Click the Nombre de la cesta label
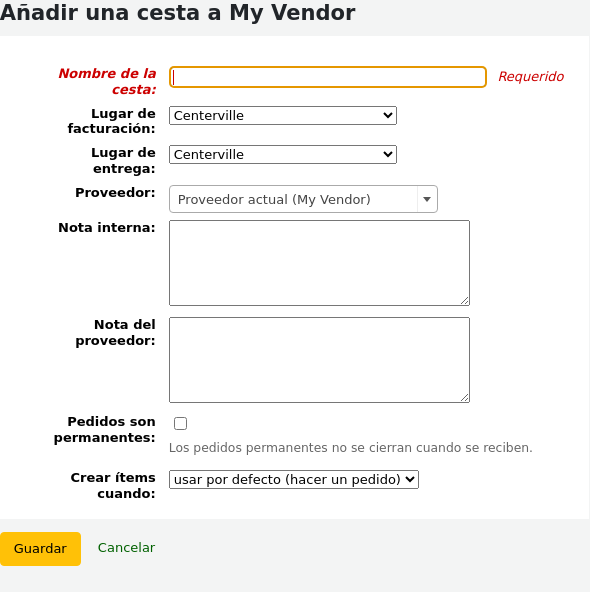 (107, 81)
